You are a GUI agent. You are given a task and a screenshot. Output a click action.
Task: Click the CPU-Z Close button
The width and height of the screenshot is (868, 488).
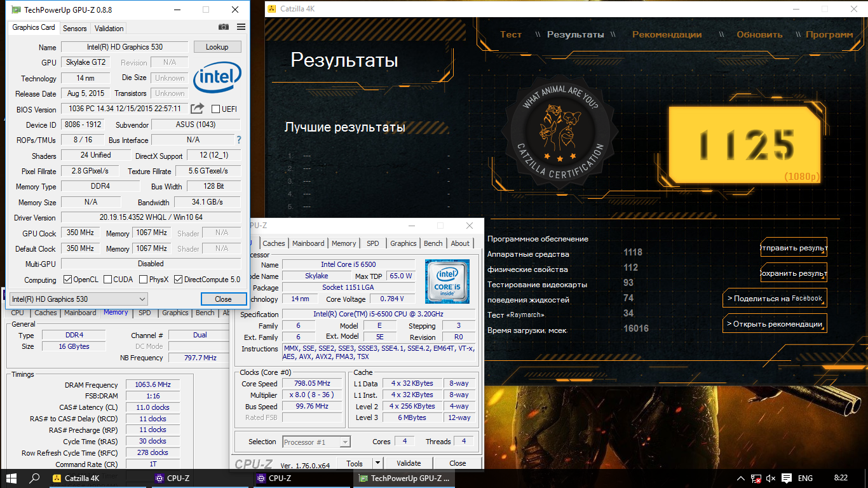point(458,463)
